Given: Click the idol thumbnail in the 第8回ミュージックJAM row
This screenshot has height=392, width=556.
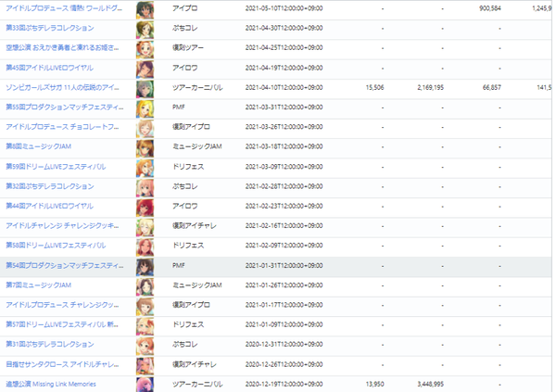Looking at the screenshot, I should [x=145, y=148].
